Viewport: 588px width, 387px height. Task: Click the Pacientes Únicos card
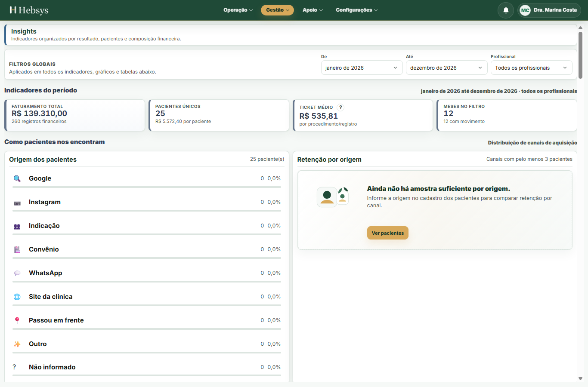click(219, 115)
